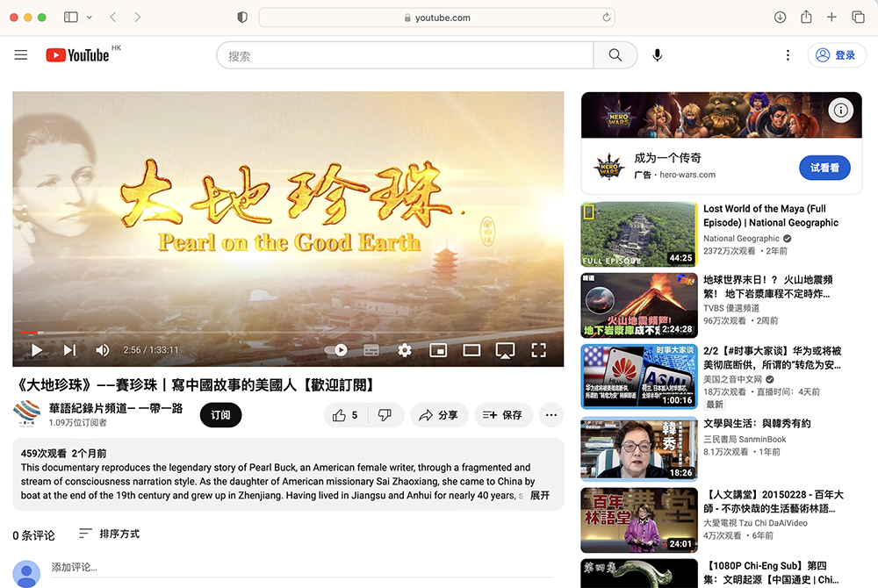Like the video

(345, 415)
